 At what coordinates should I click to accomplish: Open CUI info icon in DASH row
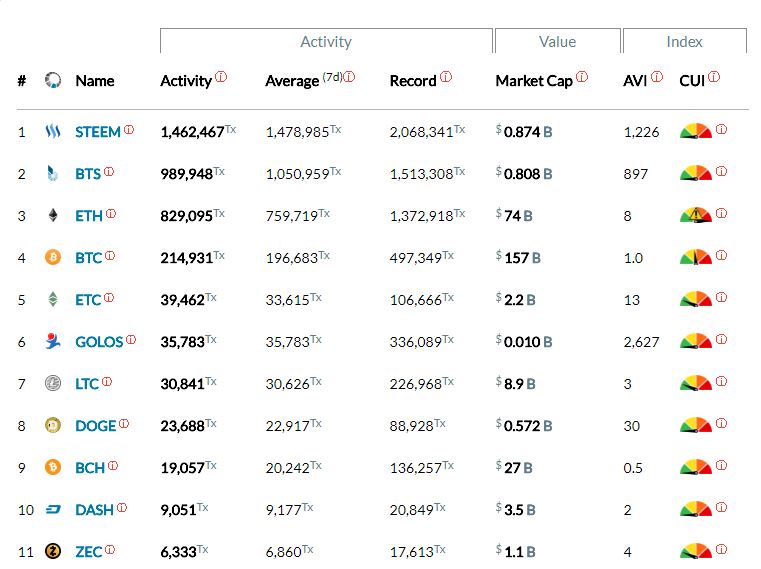click(x=722, y=507)
